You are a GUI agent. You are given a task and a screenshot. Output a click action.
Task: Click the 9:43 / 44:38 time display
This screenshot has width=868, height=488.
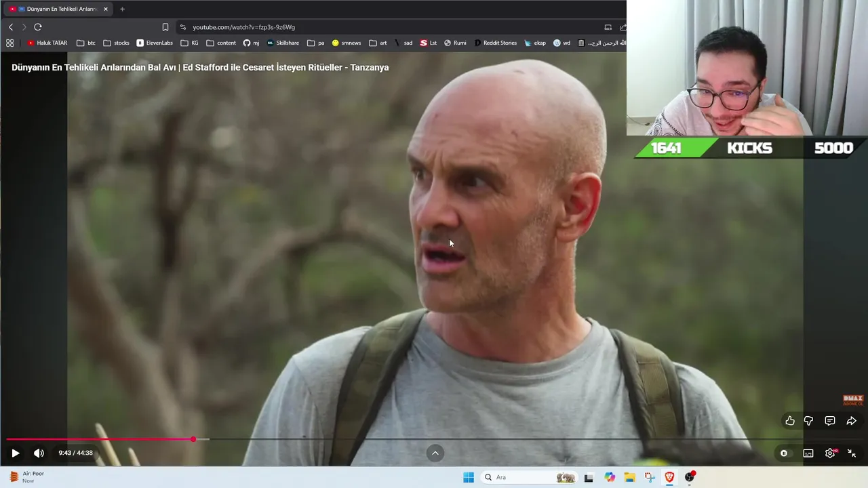[x=75, y=453]
